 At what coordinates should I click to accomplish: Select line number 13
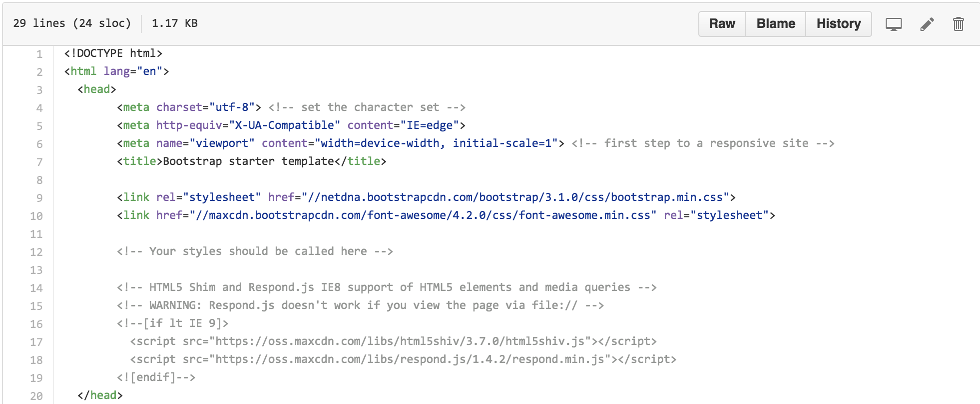pos(36,270)
